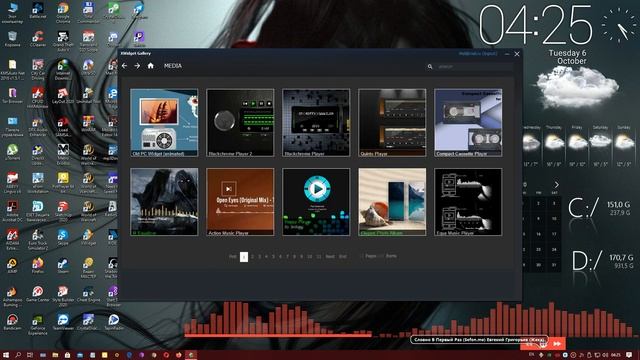640x360 pixels.
Task: Open the Recycle Bin (Корзина) icon
Action: click(x=12, y=40)
